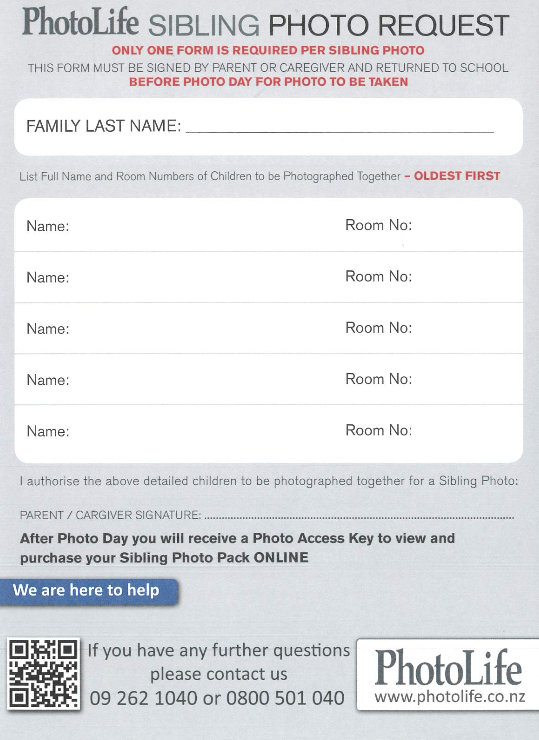
Task: Click the We are here to help banner
Action: coord(89,591)
